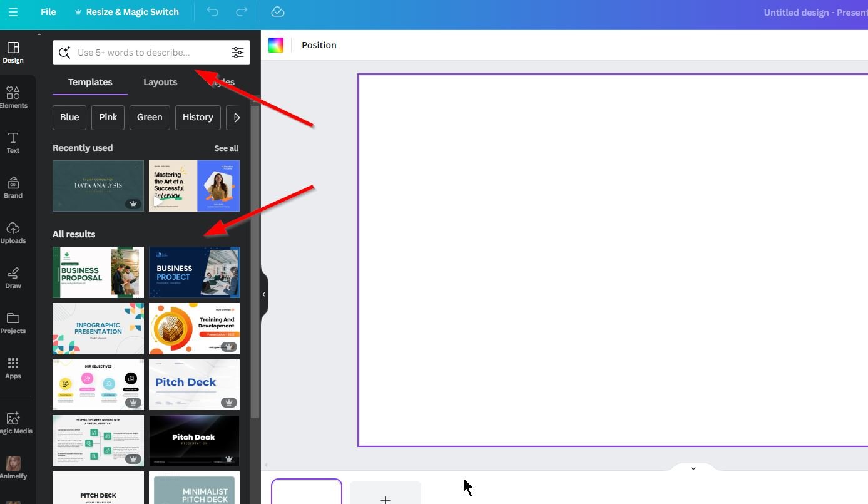Collapse the side panel with handle
Screen dimensions: 868x504
(264, 294)
